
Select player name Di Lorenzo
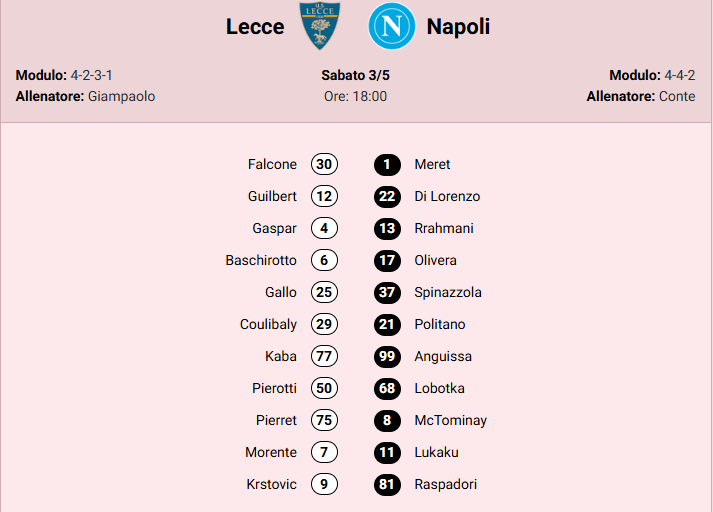[x=447, y=196]
